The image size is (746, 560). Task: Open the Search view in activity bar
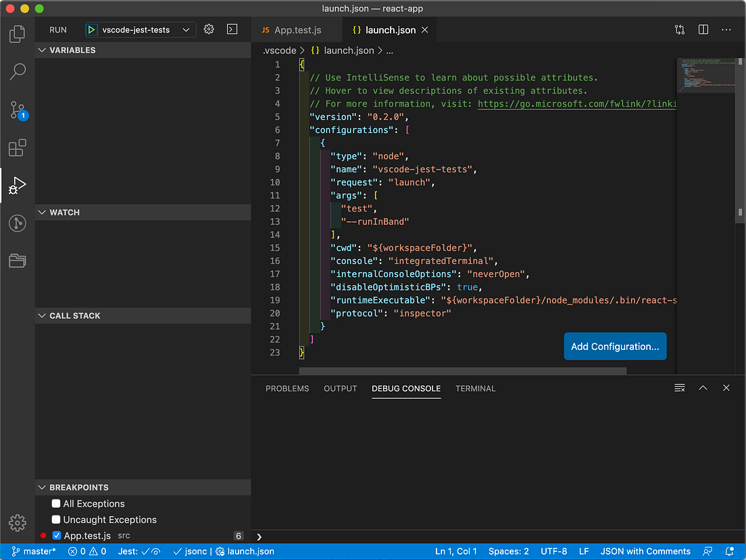[17, 72]
